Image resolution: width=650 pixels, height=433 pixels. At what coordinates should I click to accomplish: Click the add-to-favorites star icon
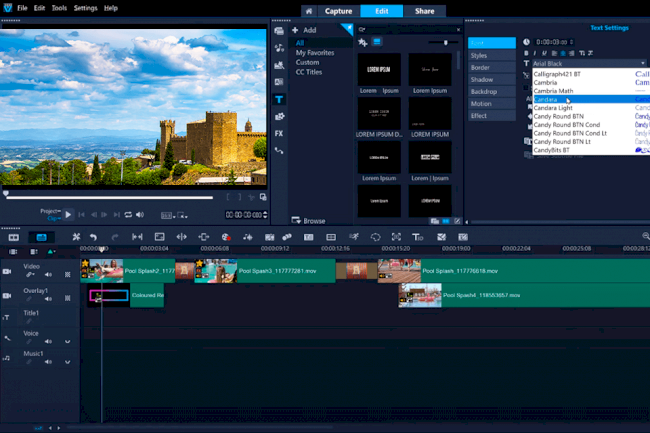[363, 42]
